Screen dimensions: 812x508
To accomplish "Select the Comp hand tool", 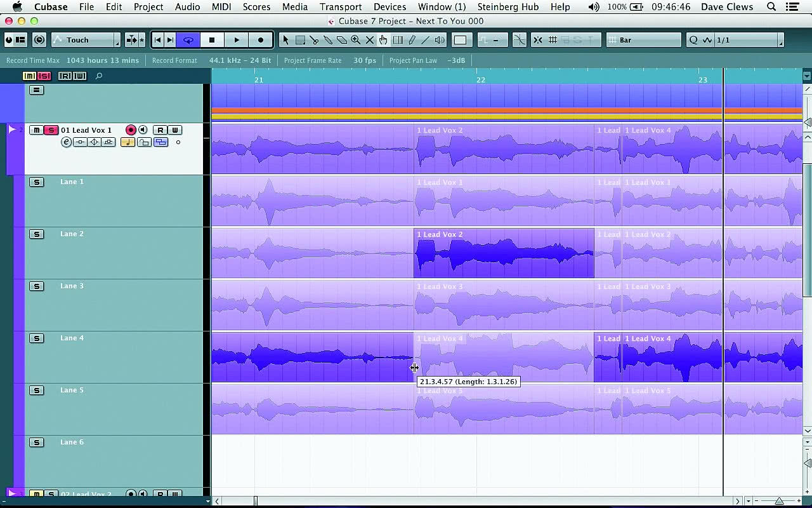I will (x=383, y=40).
